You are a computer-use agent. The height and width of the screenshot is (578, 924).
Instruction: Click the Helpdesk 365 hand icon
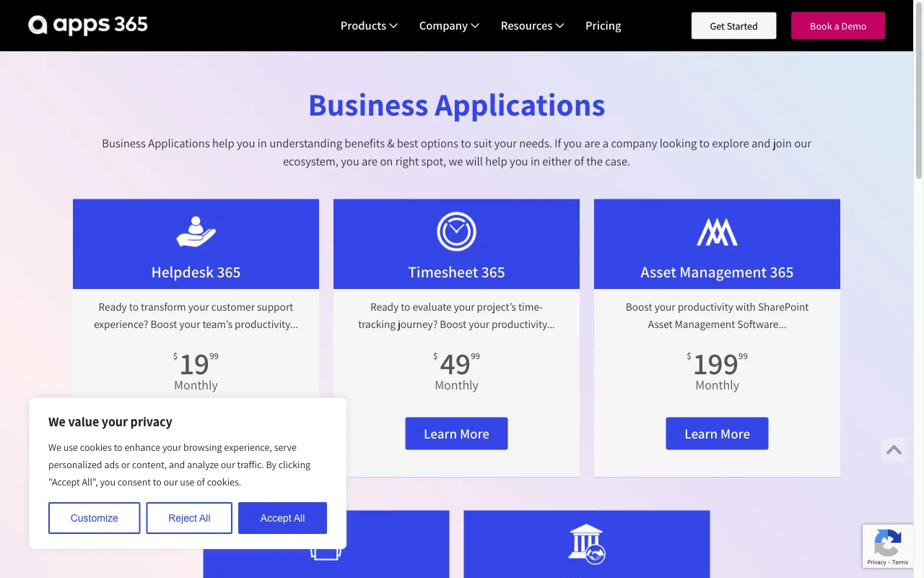pos(196,232)
